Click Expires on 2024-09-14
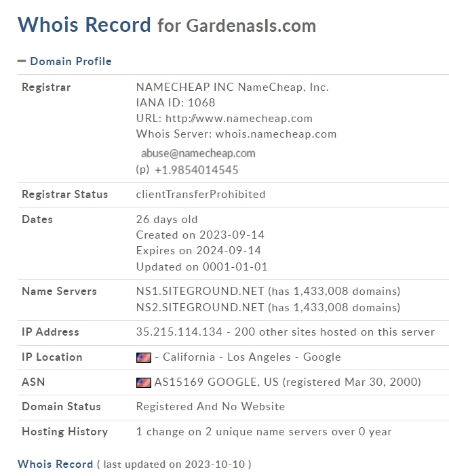 pos(199,250)
